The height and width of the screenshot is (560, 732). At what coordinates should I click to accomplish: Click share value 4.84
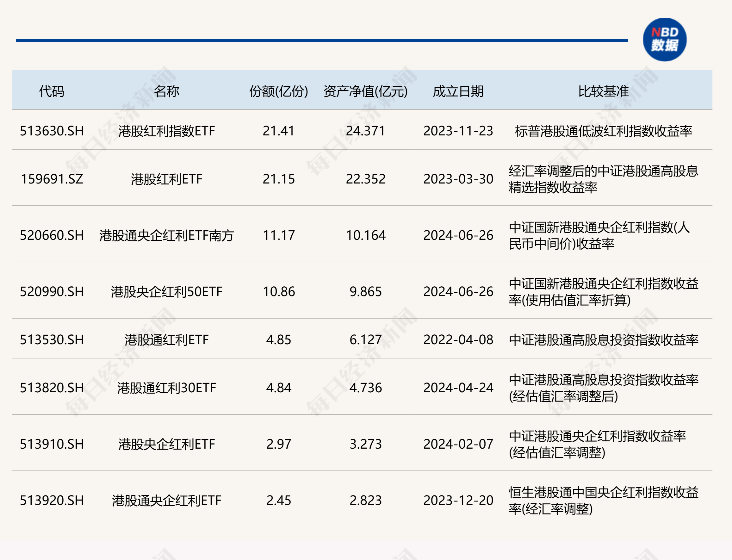click(279, 388)
